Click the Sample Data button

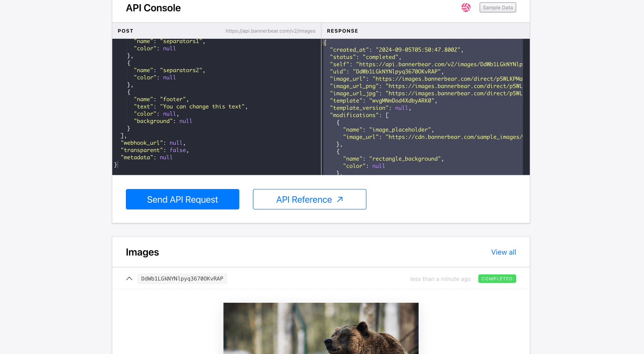click(x=497, y=7)
